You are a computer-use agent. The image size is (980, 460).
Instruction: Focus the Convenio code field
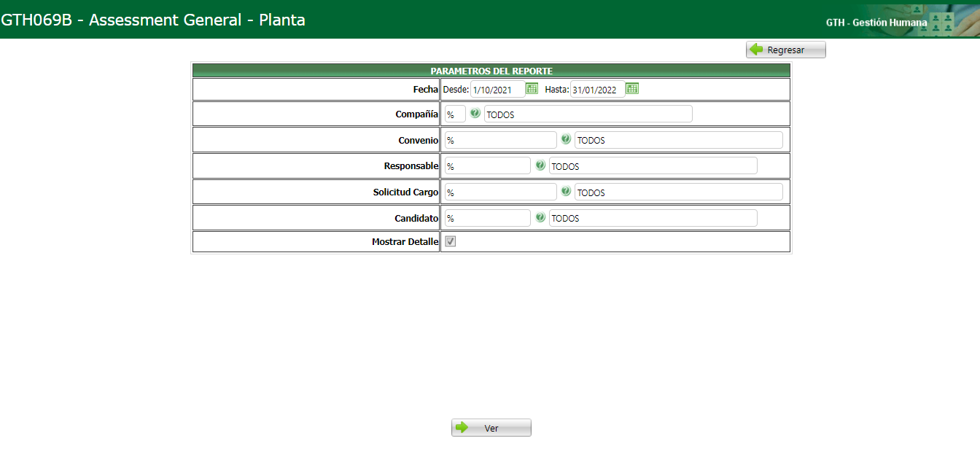point(501,140)
